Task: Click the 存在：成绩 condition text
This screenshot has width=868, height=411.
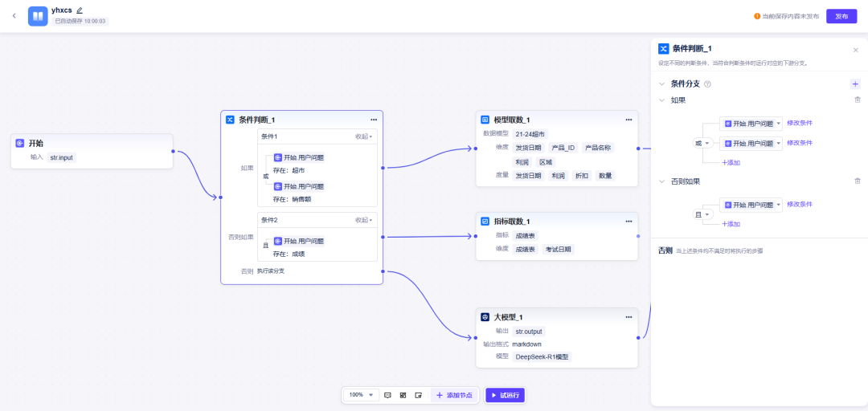Action: coord(289,254)
